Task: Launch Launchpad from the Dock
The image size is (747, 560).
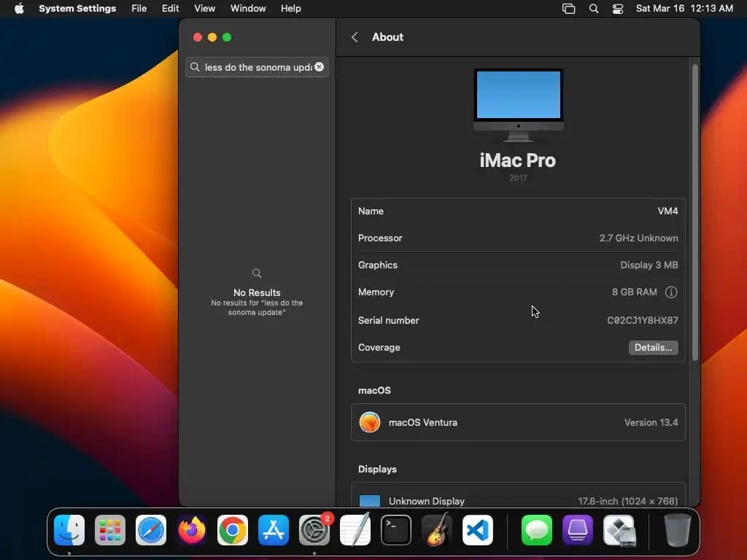Action: click(x=110, y=530)
